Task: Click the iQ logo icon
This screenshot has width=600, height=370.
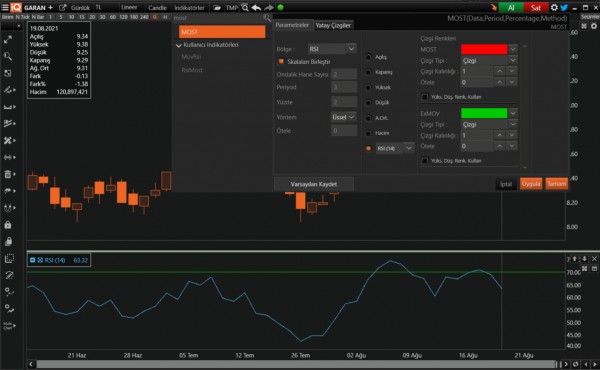Action: 16,7
